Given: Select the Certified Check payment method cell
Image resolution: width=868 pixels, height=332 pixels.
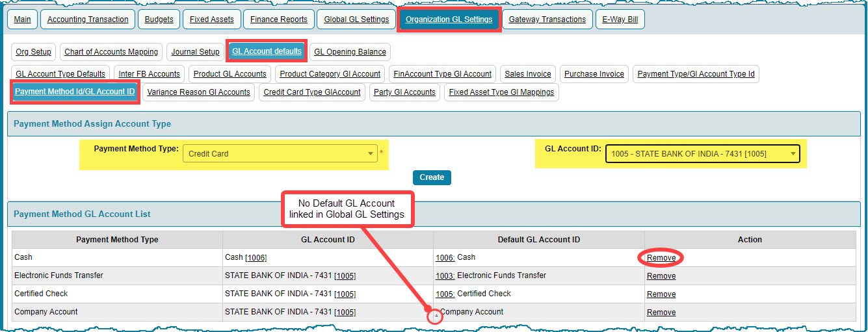Looking at the screenshot, I should click(117, 294).
